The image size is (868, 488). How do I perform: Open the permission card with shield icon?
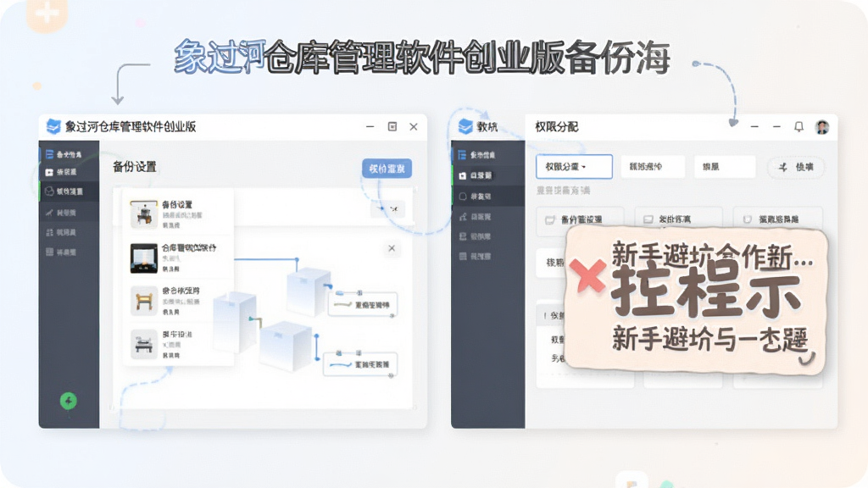click(777, 219)
